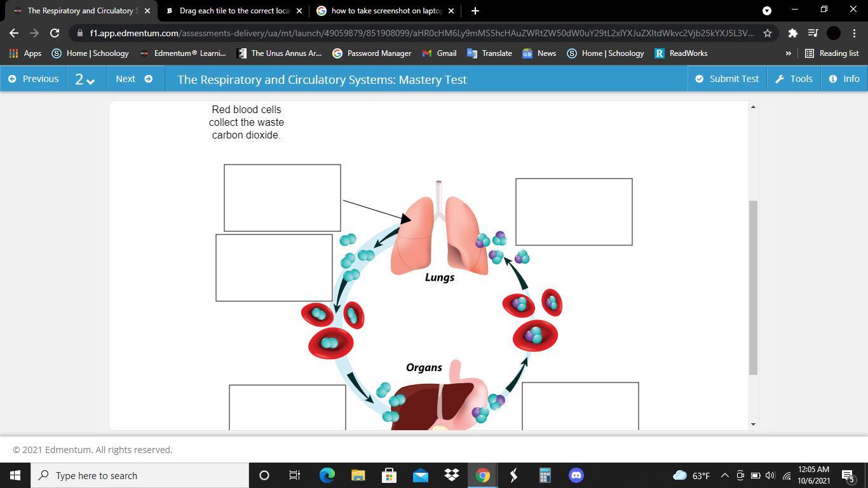Go to the Previous question
The width and height of the screenshot is (868, 488).
[33, 79]
